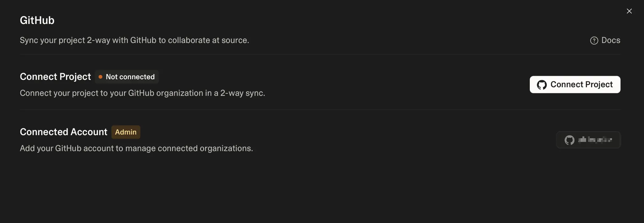
Task: Click the X icon to dismiss the dialog
Action: click(x=629, y=11)
